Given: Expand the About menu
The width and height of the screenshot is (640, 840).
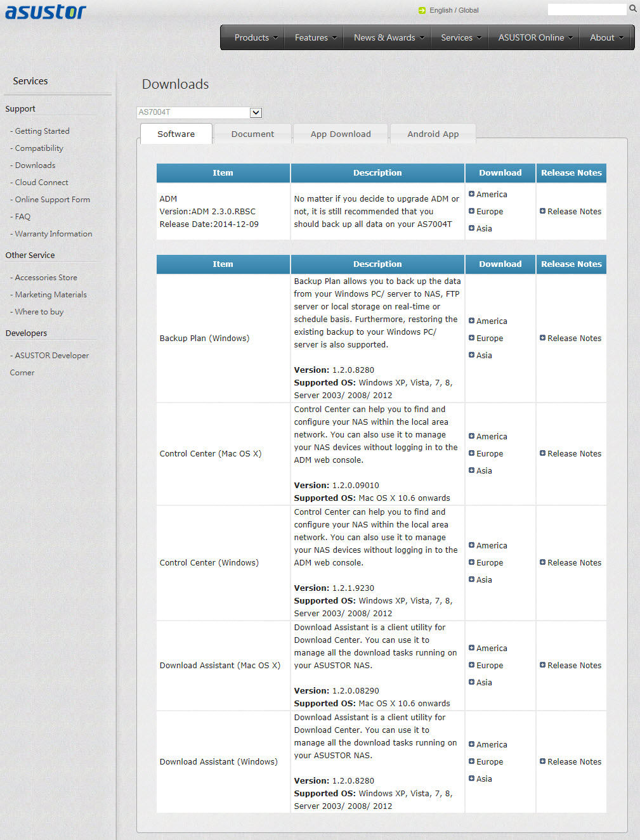Looking at the screenshot, I should coord(606,37).
